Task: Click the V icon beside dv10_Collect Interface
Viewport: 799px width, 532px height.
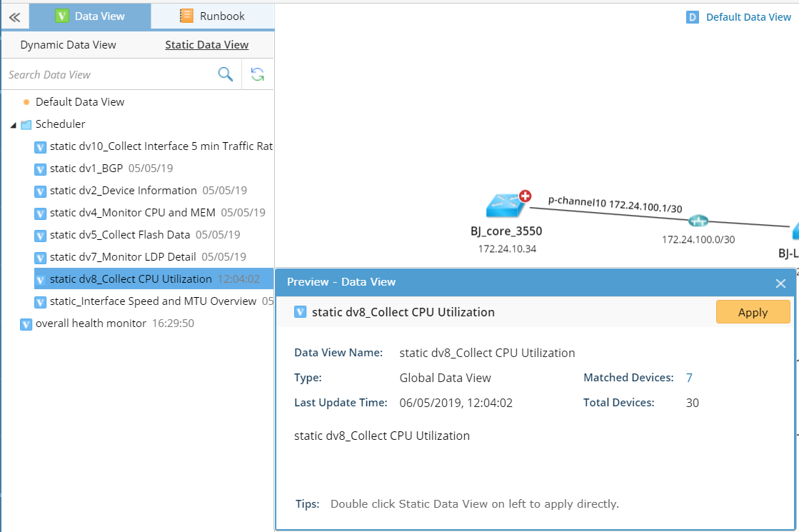Action: click(40, 147)
